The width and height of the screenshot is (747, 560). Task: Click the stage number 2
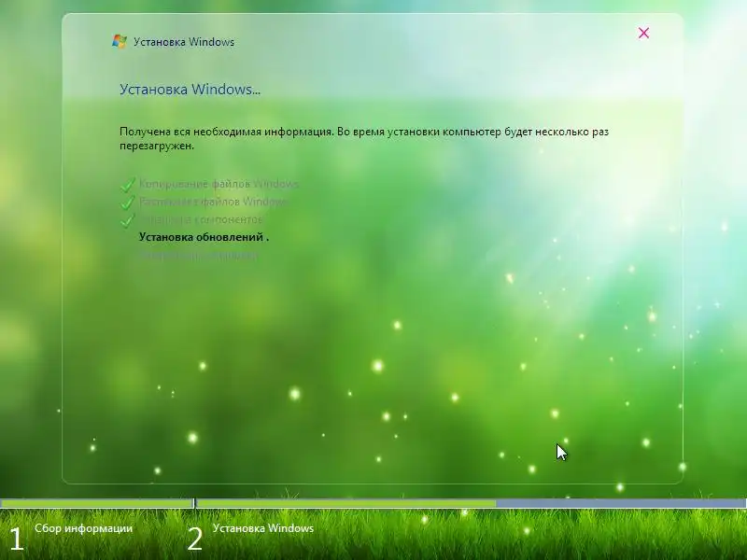tap(194, 539)
